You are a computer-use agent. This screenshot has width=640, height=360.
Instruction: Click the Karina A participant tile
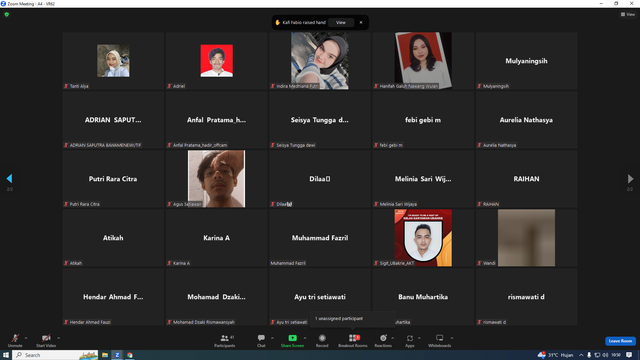click(x=217, y=238)
